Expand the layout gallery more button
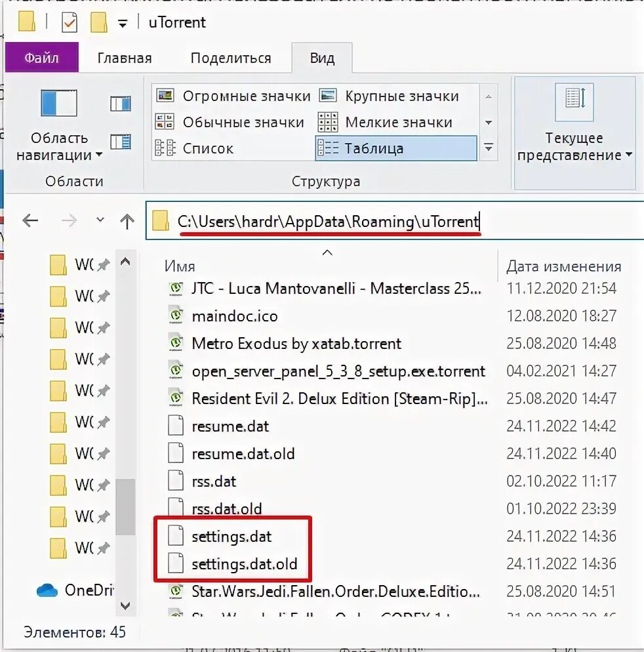The image size is (644, 652). click(489, 148)
